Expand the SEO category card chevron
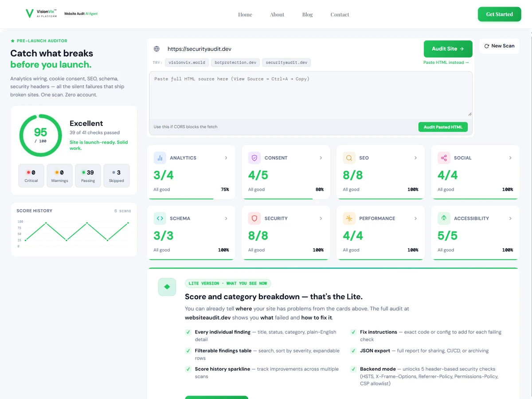 415,158
